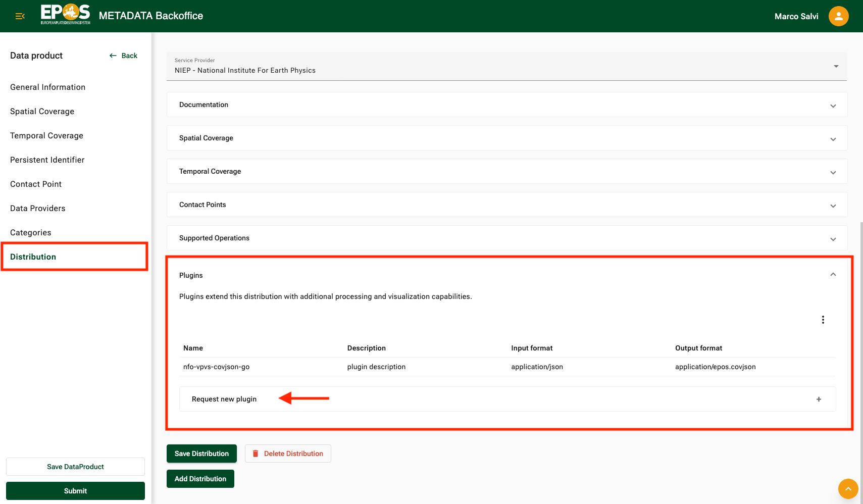This screenshot has height=504, width=863.
Task: Click the sidebar collapse hamburger icon
Action: pos(20,16)
